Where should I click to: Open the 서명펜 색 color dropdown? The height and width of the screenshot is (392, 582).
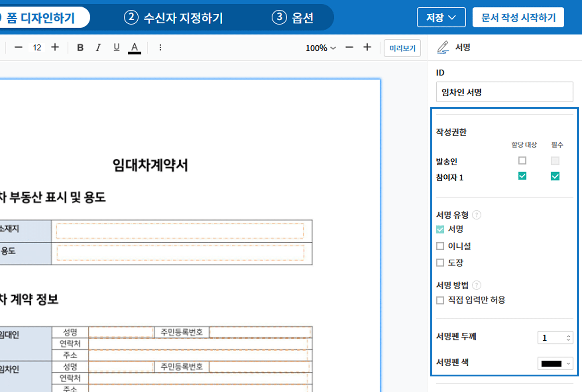coord(555,364)
